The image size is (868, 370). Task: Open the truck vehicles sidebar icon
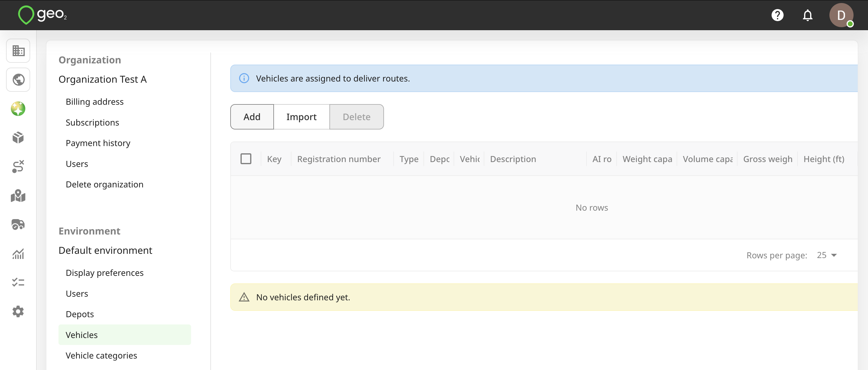click(x=18, y=224)
